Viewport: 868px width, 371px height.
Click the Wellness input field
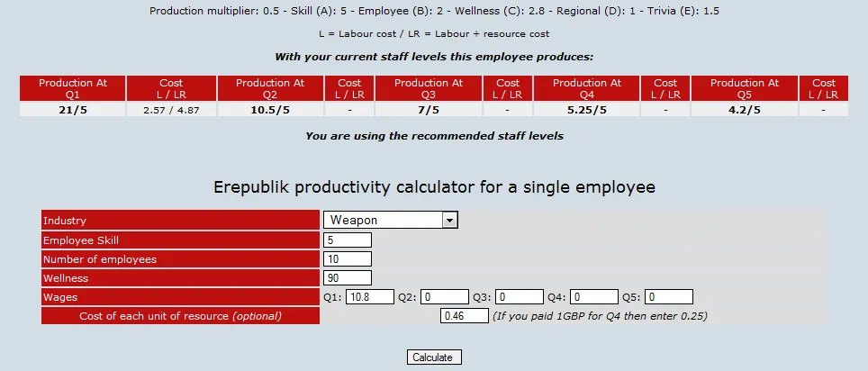click(x=347, y=278)
